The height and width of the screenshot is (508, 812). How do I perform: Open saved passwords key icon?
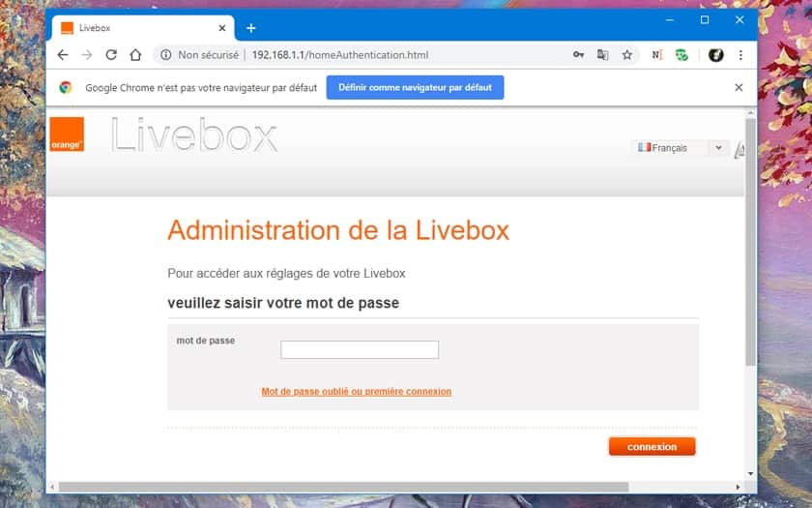point(578,55)
